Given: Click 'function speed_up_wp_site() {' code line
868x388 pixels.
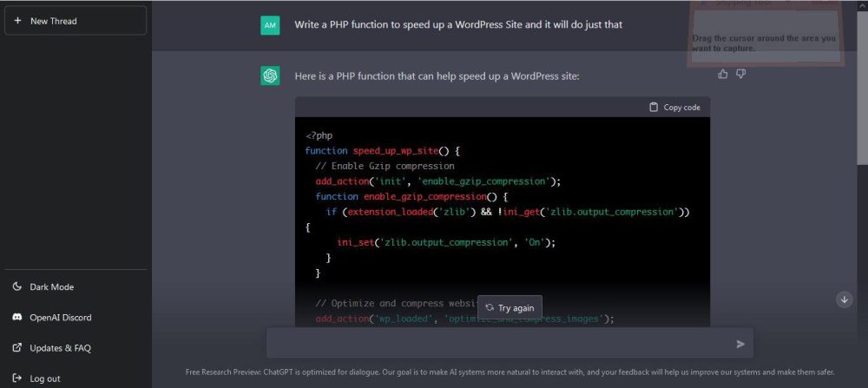Looking at the screenshot, I should (x=383, y=150).
